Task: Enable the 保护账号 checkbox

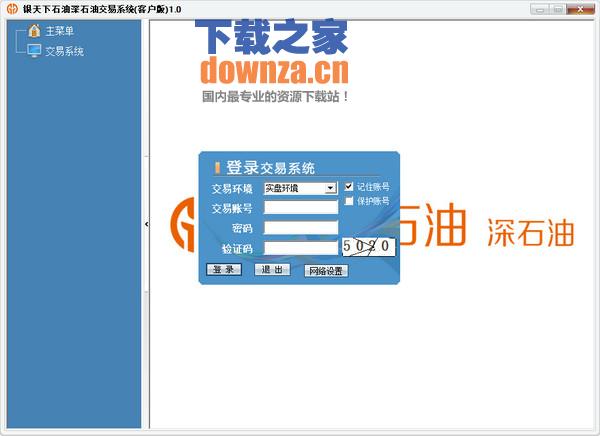Action: coord(348,201)
